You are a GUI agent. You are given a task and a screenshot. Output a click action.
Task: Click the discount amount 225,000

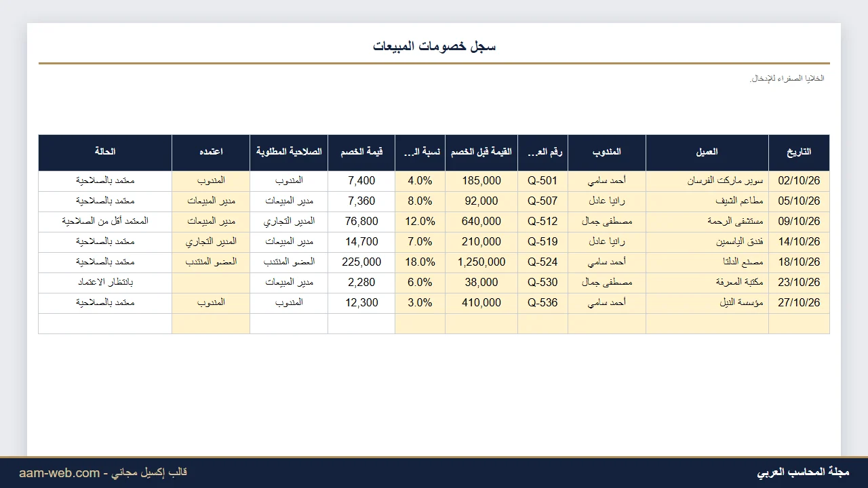tap(361, 262)
